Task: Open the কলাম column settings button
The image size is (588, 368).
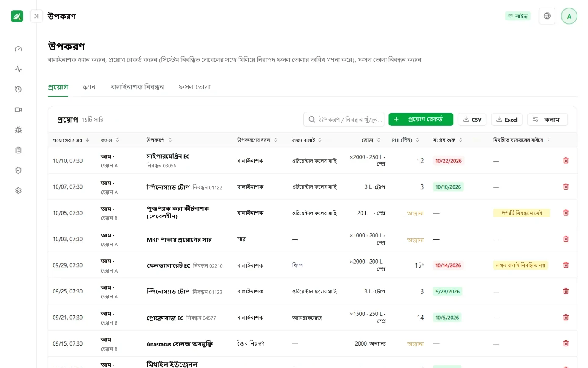Action: pos(547,120)
